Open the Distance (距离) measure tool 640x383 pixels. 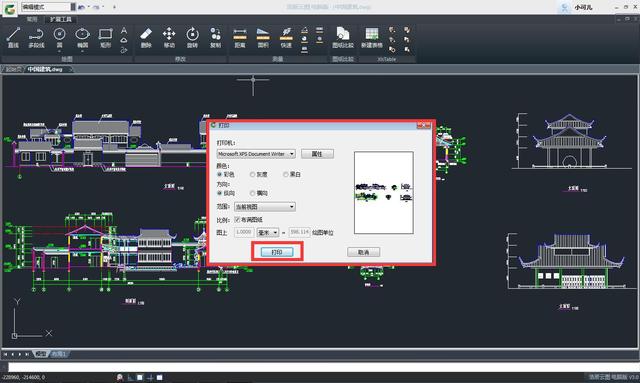click(x=240, y=37)
